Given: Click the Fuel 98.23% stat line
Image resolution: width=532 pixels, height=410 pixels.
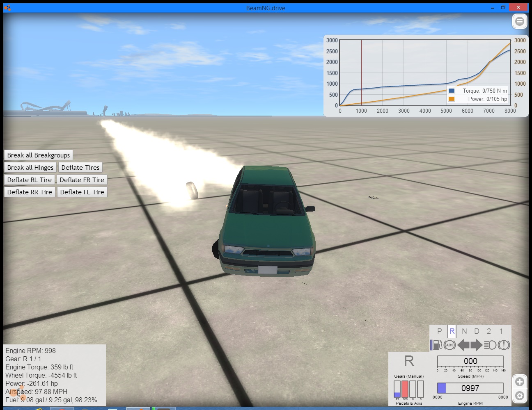Looking at the screenshot, I should (x=51, y=400).
